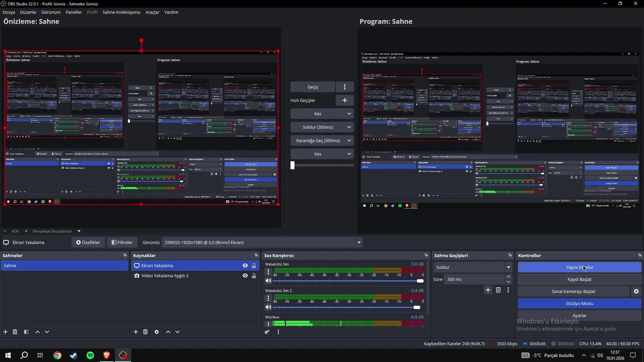The image size is (644, 362).
Task: Click Kaydı Başlat to start recording
Action: [580, 280]
